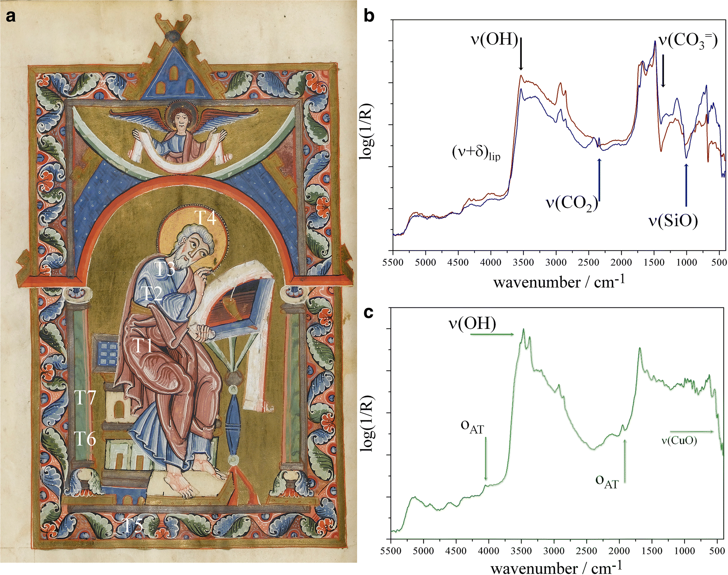Click the 3500 tick label in panel c
This screenshot has height=575, width=728.
(521, 551)
